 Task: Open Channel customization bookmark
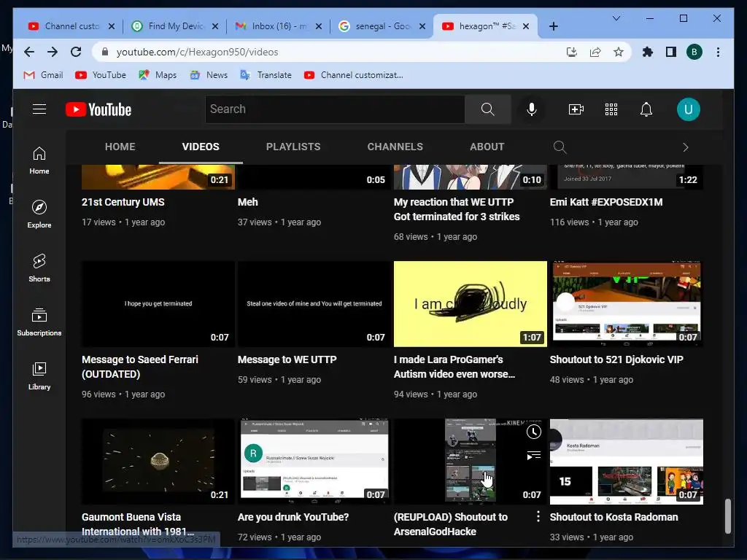[x=354, y=75]
